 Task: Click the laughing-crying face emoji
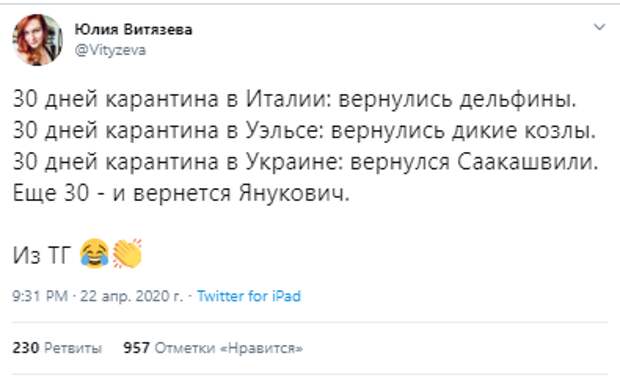[95, 253]
